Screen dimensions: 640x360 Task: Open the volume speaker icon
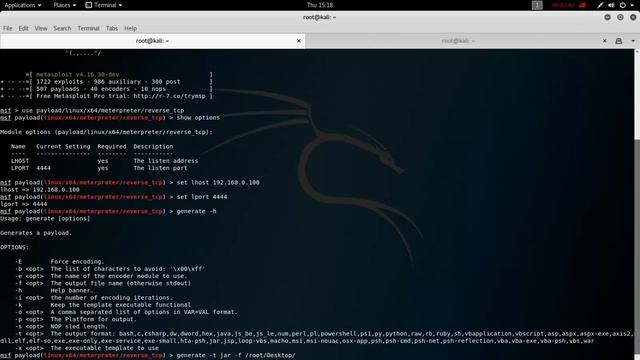click(611, 5)
